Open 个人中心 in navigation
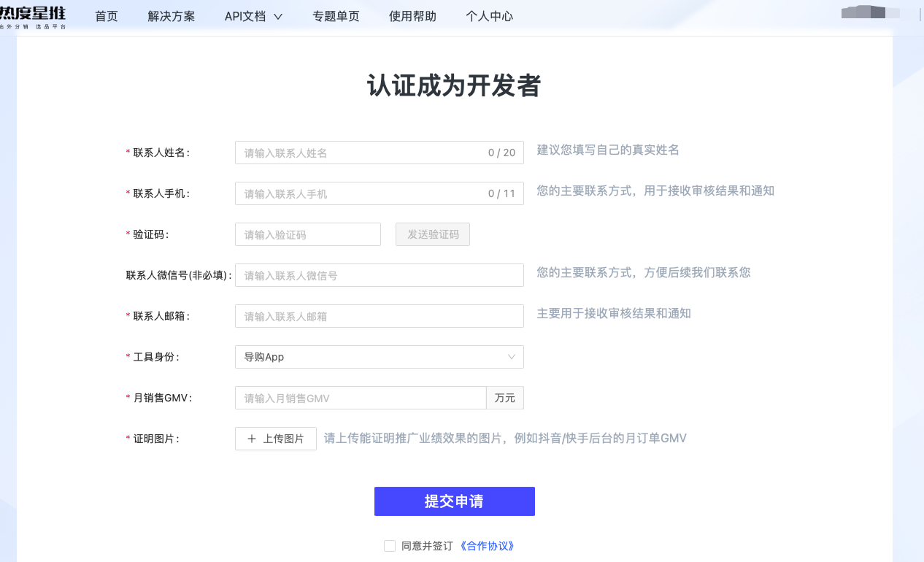 click(489, 16)
